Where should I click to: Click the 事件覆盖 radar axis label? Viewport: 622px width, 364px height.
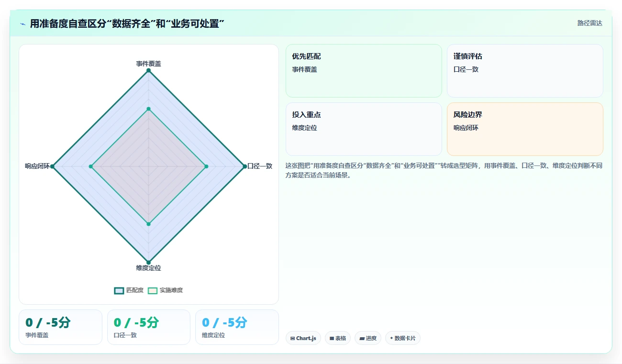pos(148,64)
